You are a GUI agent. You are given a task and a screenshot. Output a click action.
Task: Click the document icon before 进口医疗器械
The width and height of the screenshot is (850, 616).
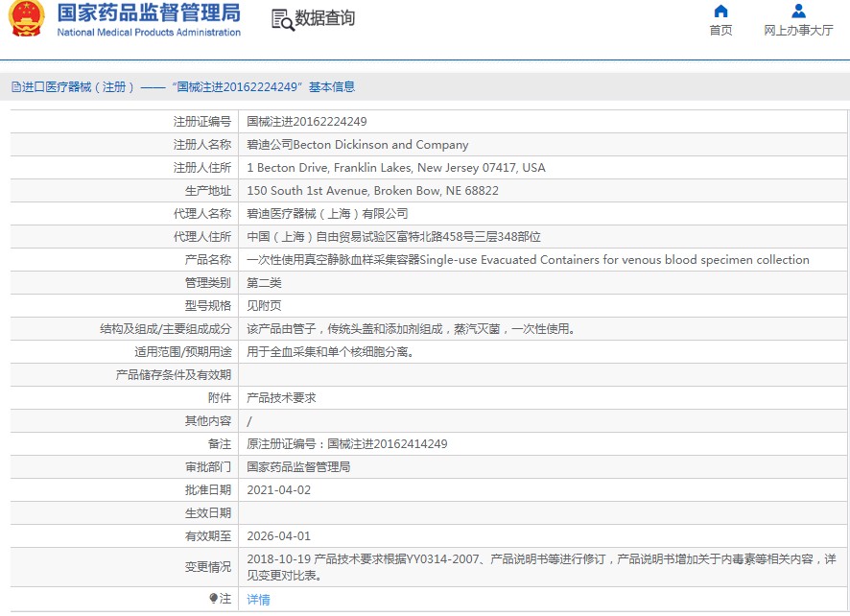click(x=16, y=86)
